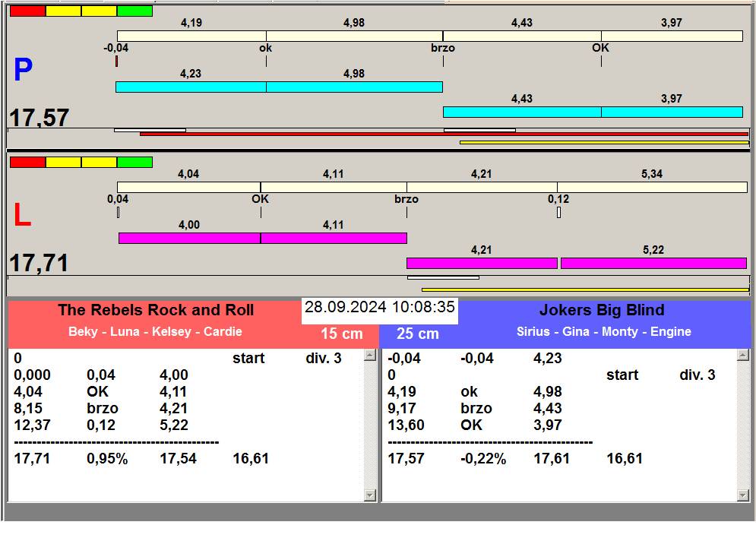The image size is (756, 544).
Task: Select the blue P lane label
Action: pyautogui.click(x=23, y=69)
